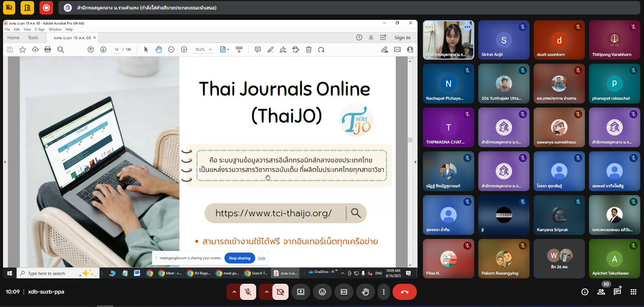Open the activities icon in Meet
The image size is (644, 307).
tap(634, 292)
